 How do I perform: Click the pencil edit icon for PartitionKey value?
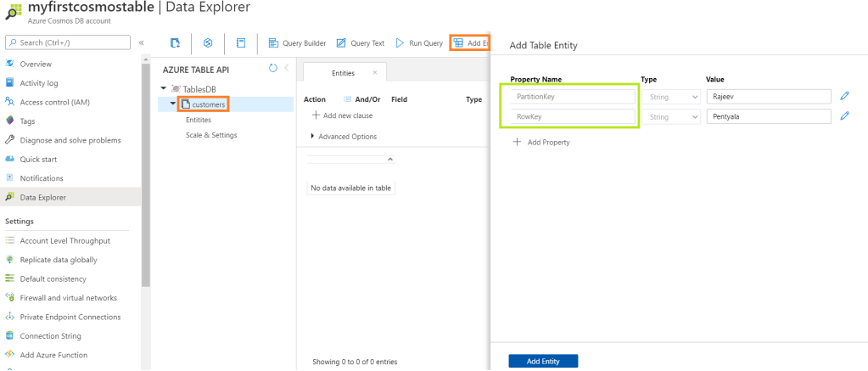click(x=844, y=97)
